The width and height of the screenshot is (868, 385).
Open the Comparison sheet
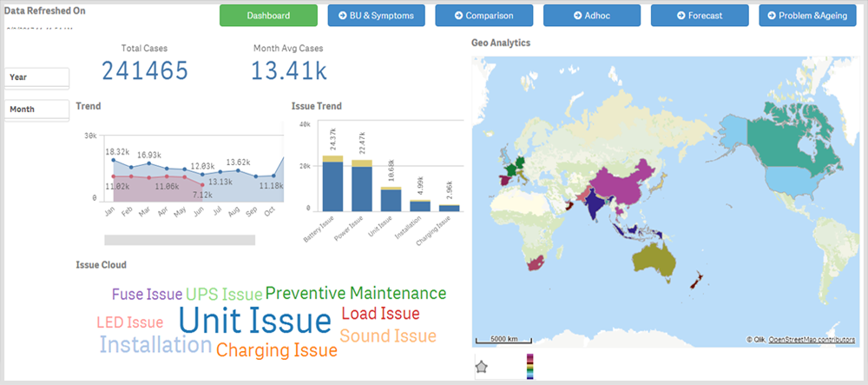483,16
